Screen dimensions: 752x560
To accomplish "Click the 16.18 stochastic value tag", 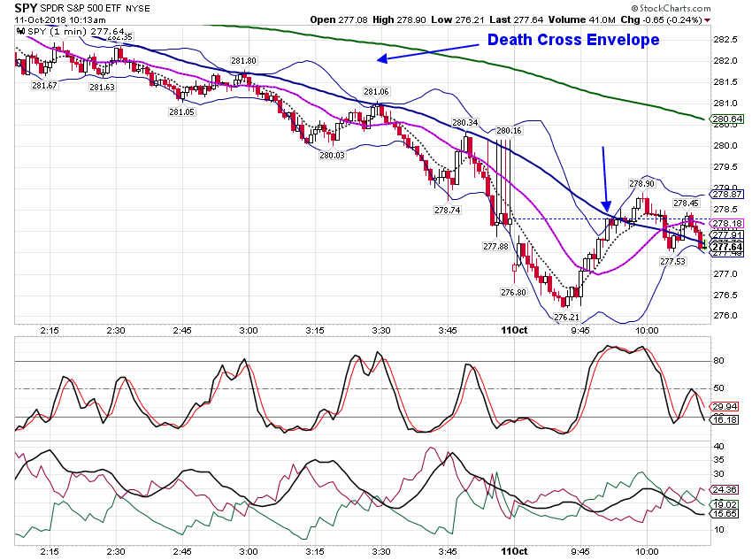I will [x=725, y=420].
